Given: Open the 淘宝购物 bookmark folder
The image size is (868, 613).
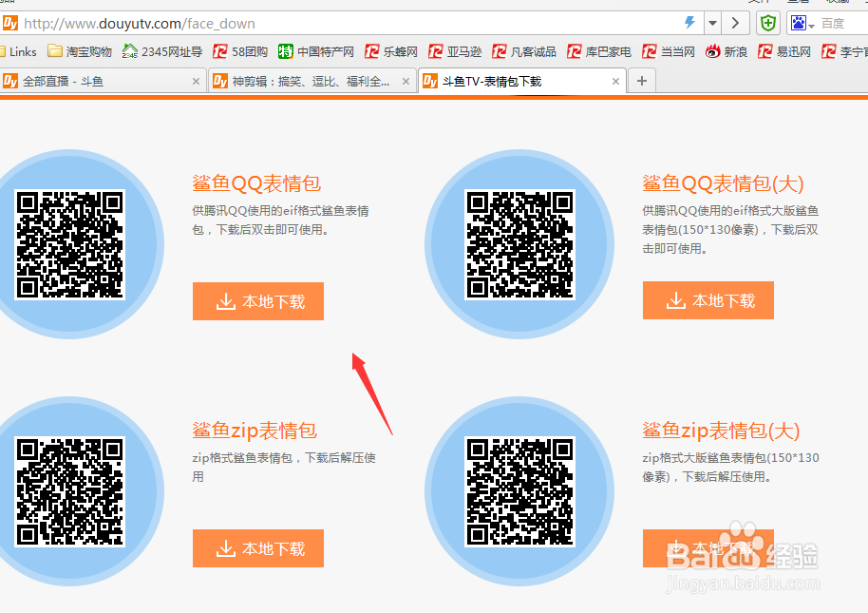Looking at the screenshot, I should coord(80,52).
